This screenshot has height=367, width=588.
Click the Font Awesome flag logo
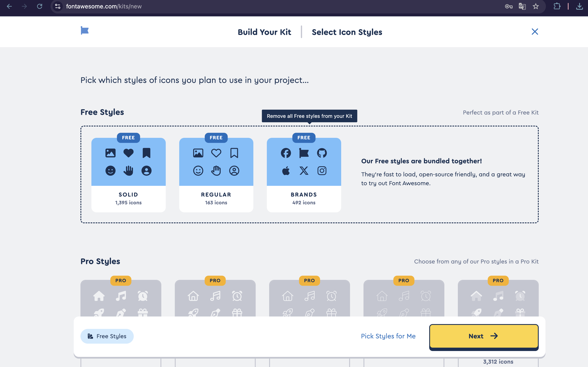pos(84,31)
